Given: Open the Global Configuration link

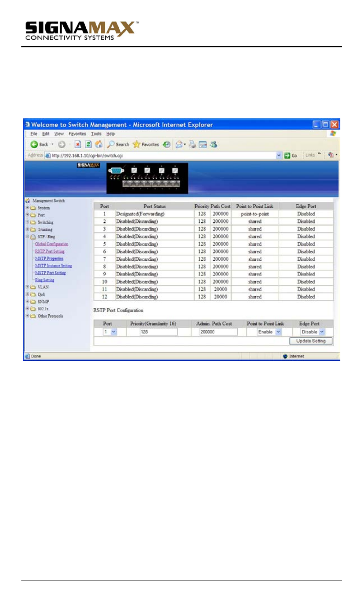Looking at the screenshot, I should click(52, 244).
